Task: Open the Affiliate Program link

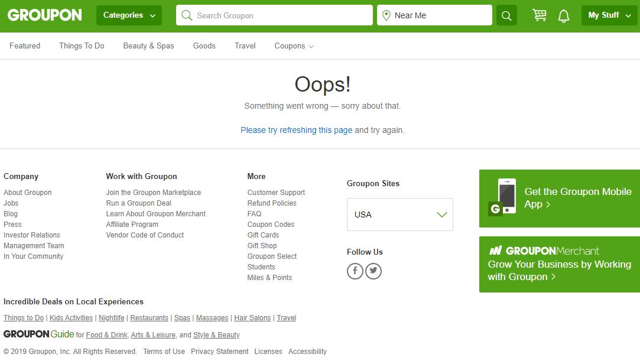Action: tap(132, 225)
